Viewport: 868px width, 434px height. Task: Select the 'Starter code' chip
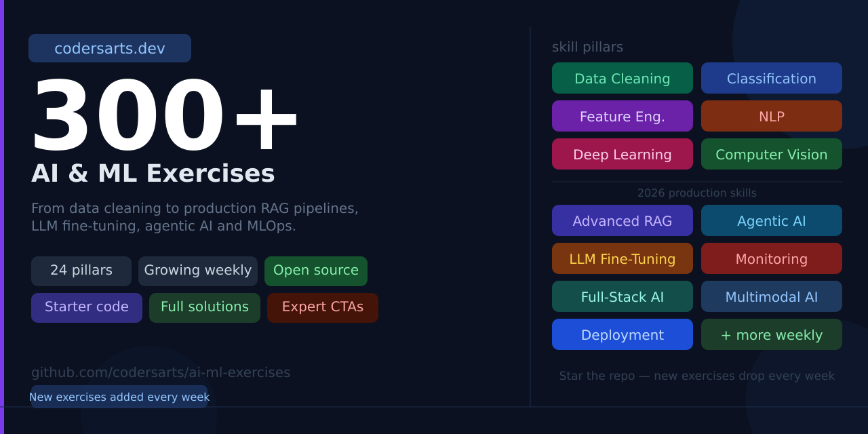[87, 307]
